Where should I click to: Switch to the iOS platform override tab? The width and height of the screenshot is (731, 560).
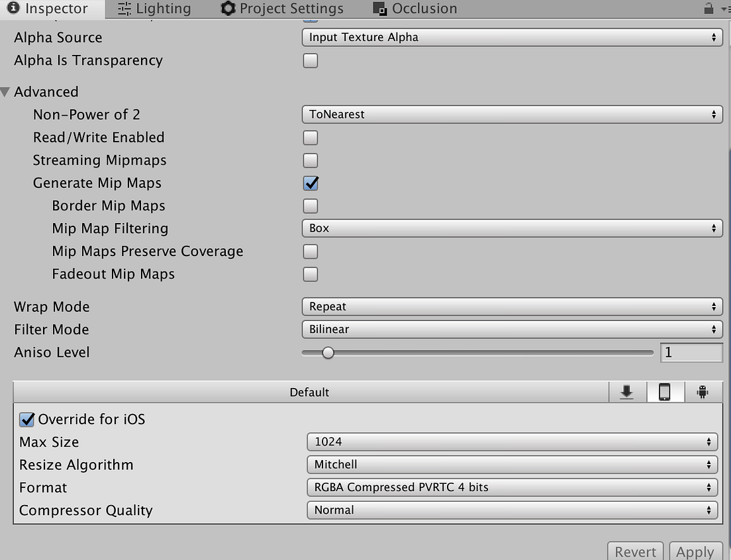(665, 392)
